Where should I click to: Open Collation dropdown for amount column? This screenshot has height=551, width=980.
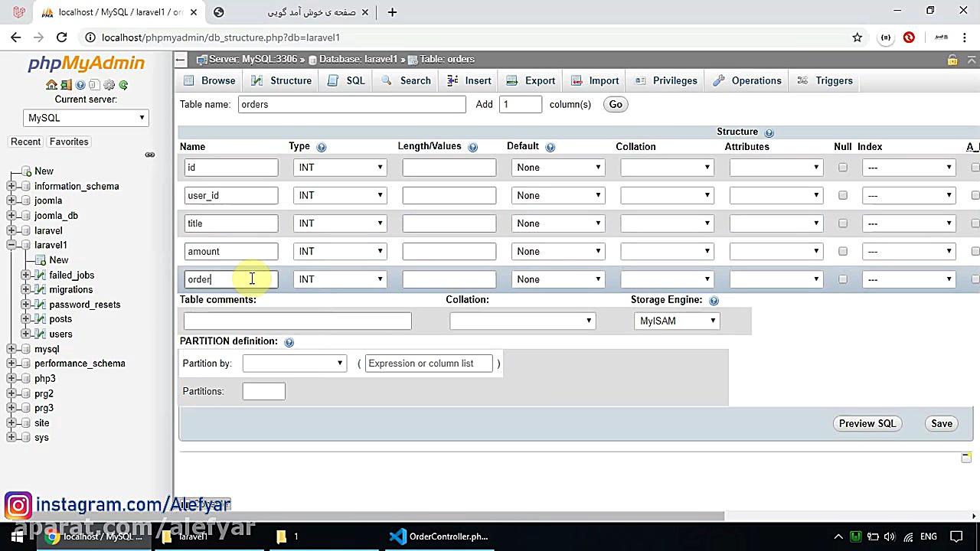click(x=667, y=251)
